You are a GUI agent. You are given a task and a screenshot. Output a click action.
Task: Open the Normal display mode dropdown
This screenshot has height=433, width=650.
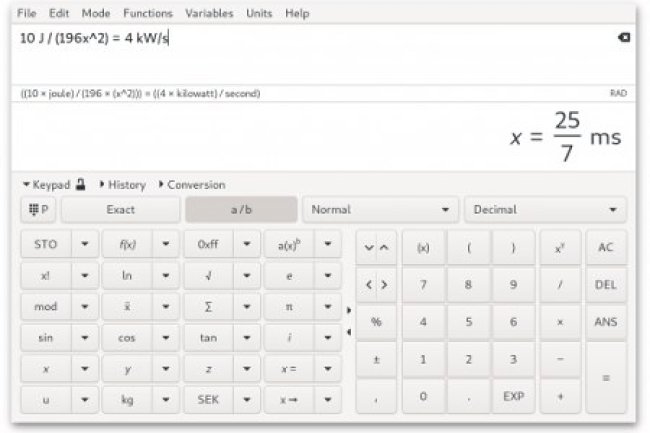point(380,210)
